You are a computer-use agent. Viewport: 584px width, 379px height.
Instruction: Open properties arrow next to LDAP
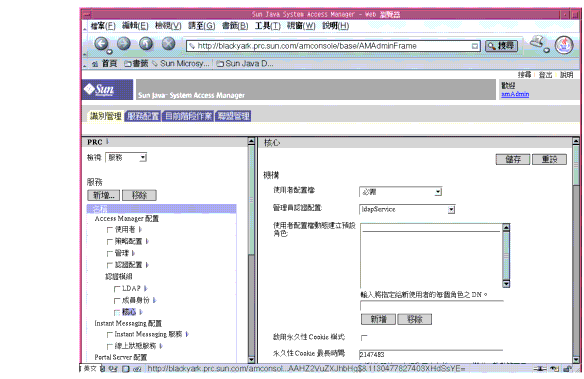pyautogui.click(x=146, y=288)
